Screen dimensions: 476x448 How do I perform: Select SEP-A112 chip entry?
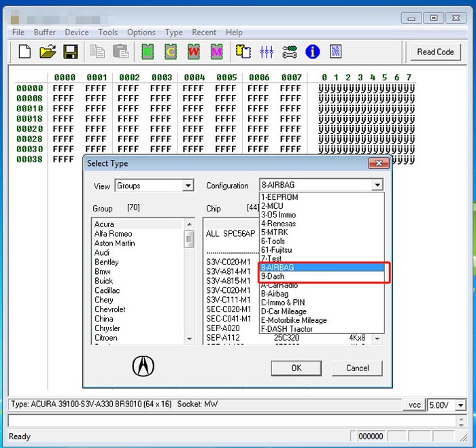288,337
